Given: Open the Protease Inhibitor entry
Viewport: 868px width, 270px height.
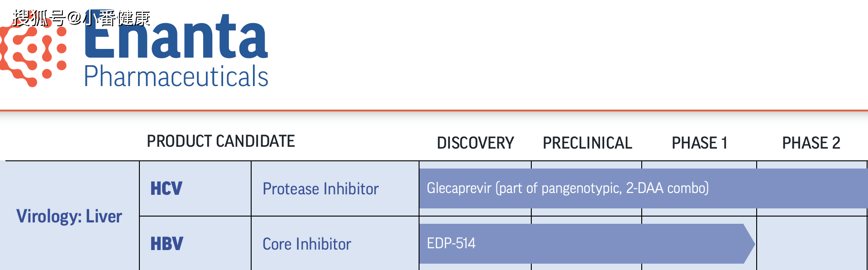Looking at the screenshot, I should [x=320, y=189].
